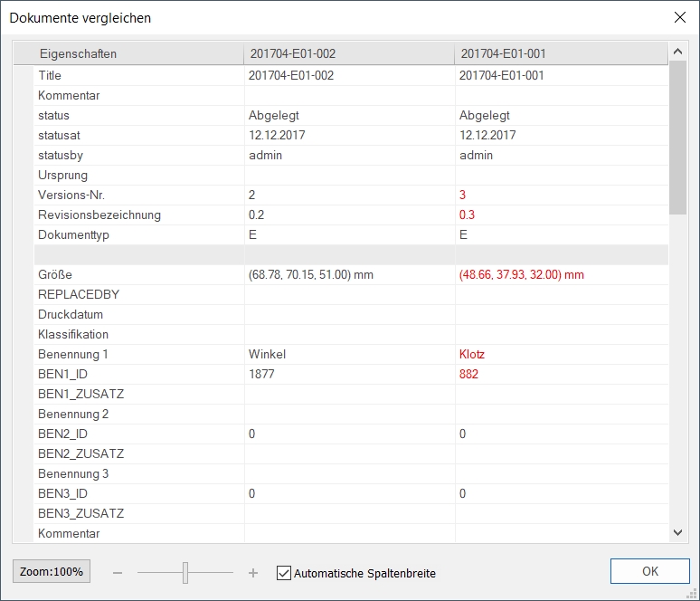700x601 pixels.
Task: Click the Eigenschaften column header
Action: point(78,54)
